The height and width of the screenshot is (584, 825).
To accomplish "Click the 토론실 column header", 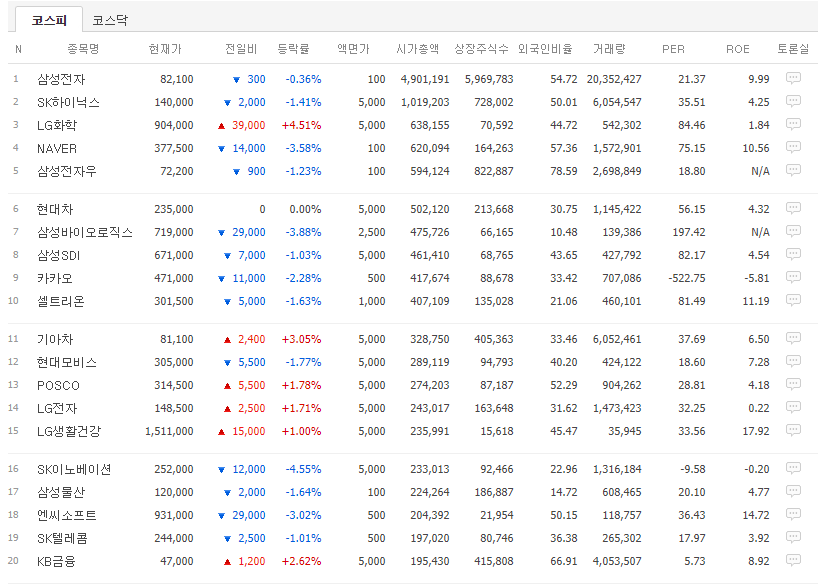I will (x=793, y=49).
